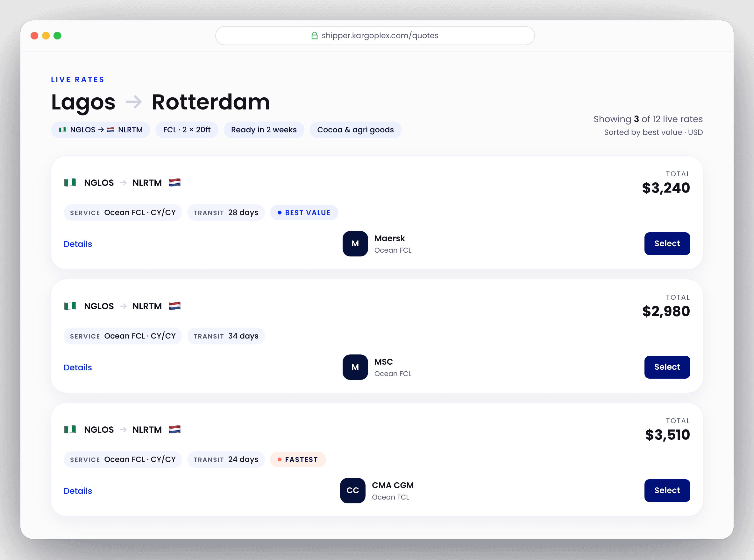Image resolution: width=754 pixels, height=560 pixels.
Task: Click the FCL · 2 × 20ft chip
Action: pyautogui.click(x=187, y=130)
